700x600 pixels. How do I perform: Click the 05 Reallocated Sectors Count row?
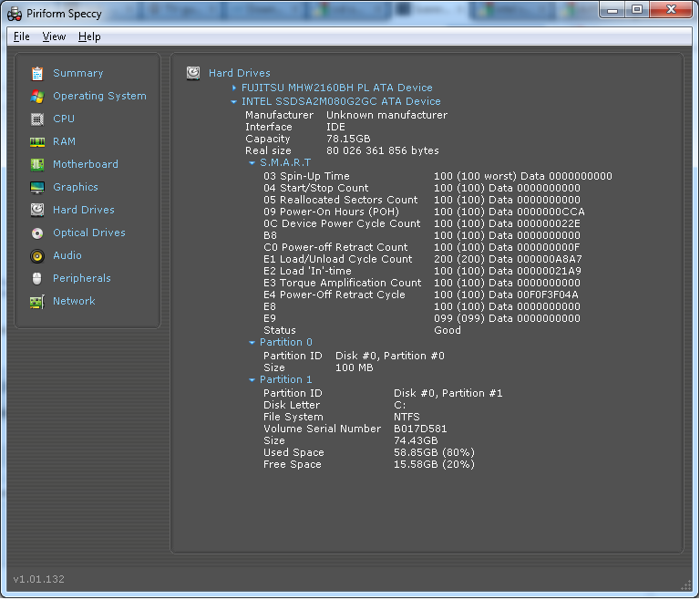[x=422, y=200]
